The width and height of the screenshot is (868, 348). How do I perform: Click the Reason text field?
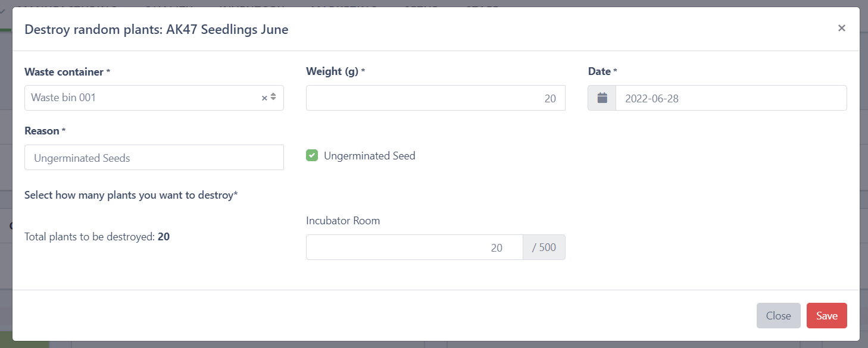pos(154,158)
